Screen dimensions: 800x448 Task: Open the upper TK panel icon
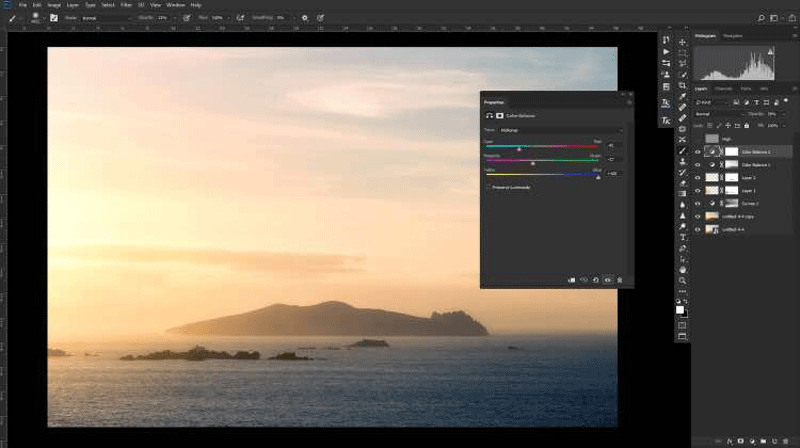[x=666, y=104]
